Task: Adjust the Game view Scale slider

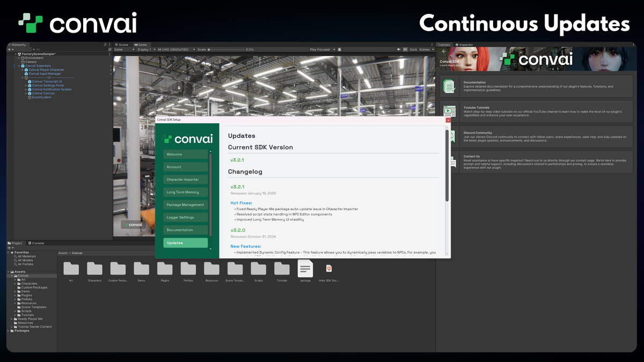Action: (x=226, y=49)
